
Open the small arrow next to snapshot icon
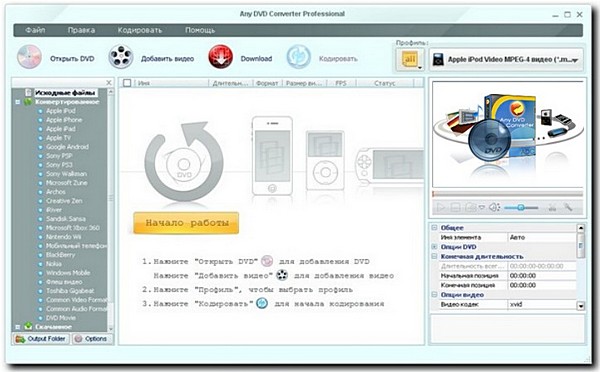(x=482, y=207)
